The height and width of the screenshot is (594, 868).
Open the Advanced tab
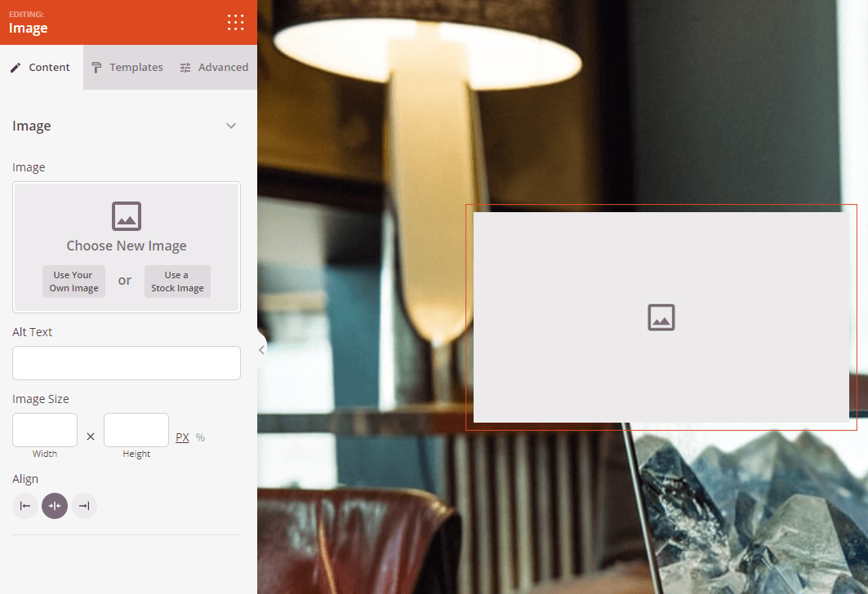214,68
